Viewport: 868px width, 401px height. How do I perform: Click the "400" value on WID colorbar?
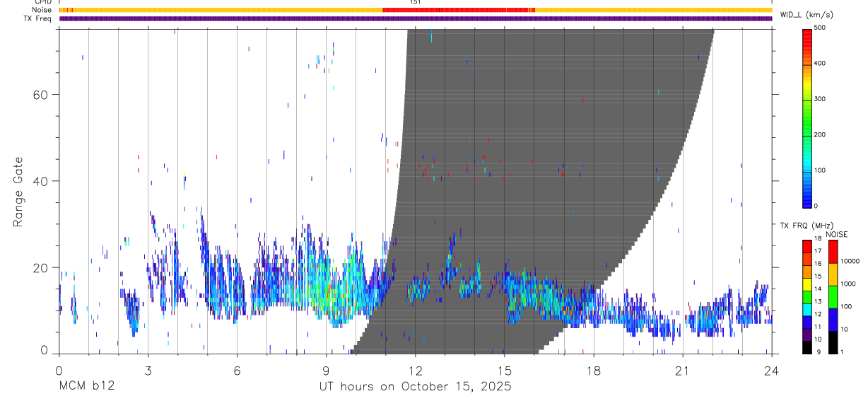820,64
